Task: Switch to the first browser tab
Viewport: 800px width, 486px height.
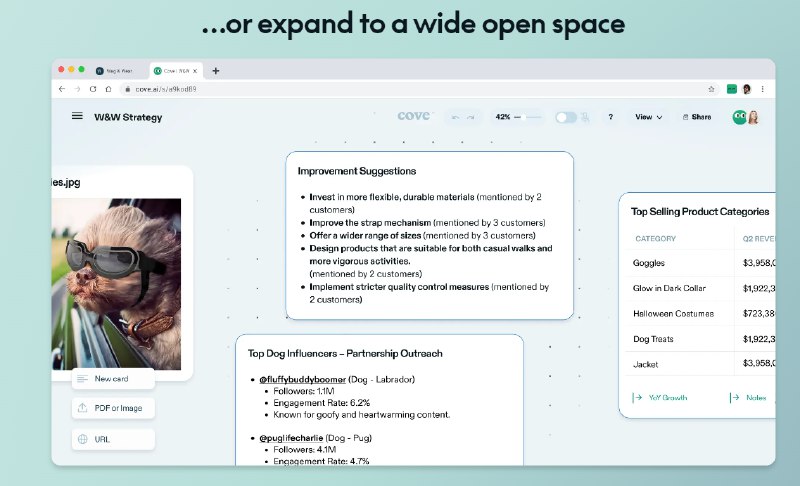Action: coord(114,71)
